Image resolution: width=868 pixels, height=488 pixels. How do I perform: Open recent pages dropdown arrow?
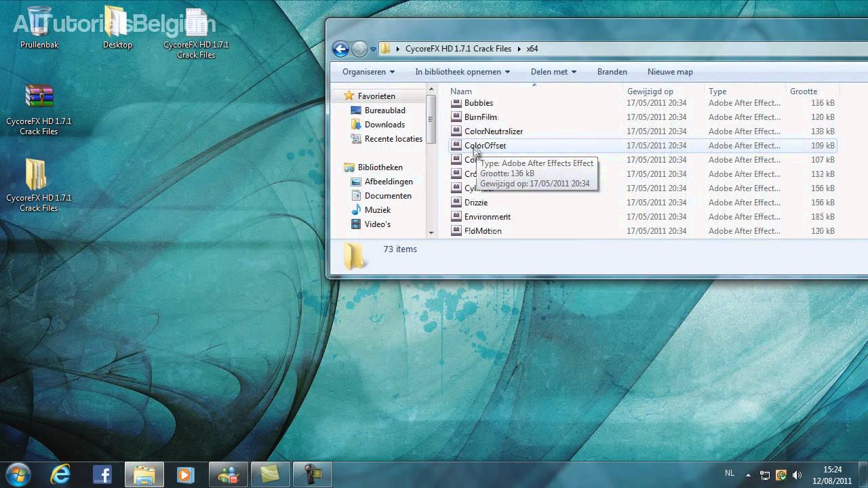tap(373, 49)
